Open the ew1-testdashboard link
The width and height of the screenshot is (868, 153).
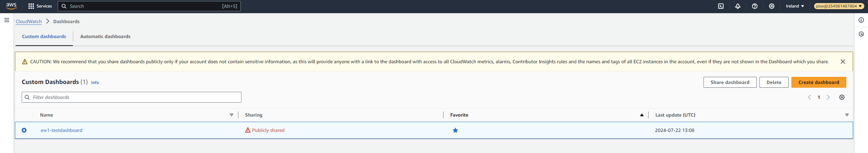coord(61,130)
